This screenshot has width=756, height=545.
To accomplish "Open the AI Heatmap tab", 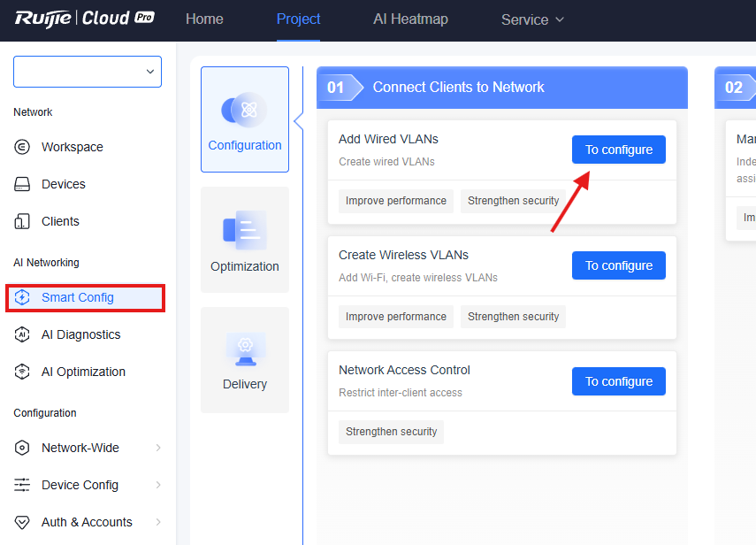I will [410, 19].
